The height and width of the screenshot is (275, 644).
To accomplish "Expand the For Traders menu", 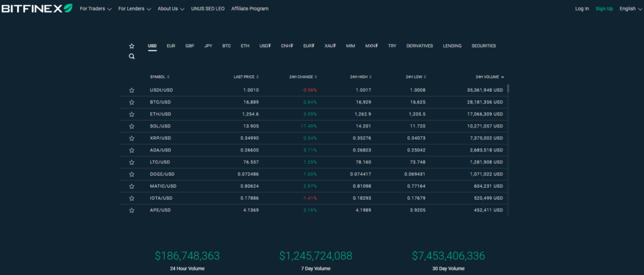I will click(96, 9).
